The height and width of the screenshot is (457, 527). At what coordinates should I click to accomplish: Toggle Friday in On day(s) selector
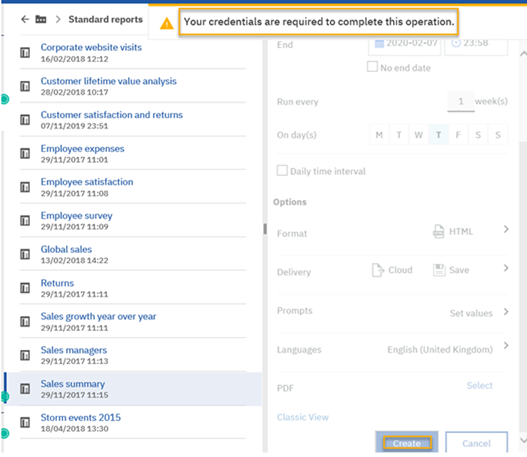pos(458,135)
